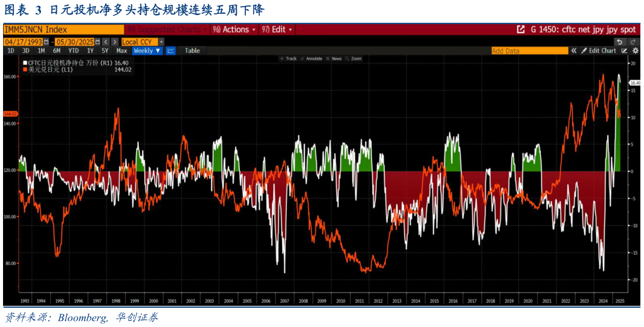Click the undo arrow icon

(619, 42)
